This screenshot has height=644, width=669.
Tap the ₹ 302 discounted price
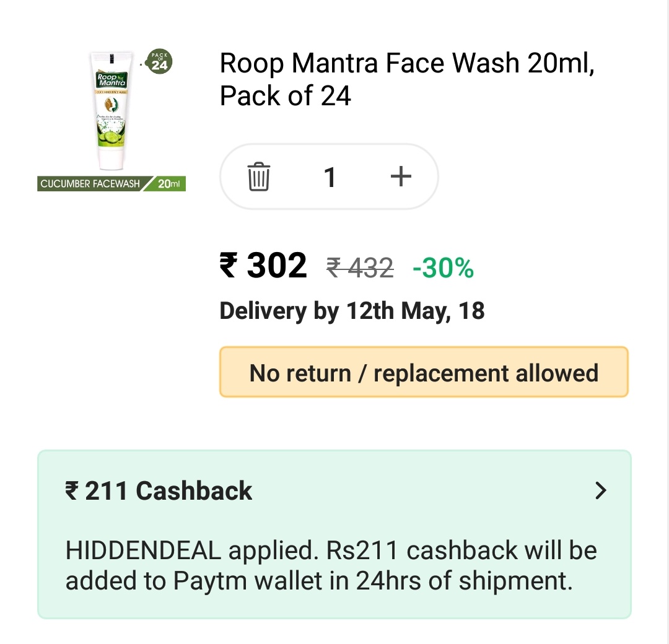[263, 265]
